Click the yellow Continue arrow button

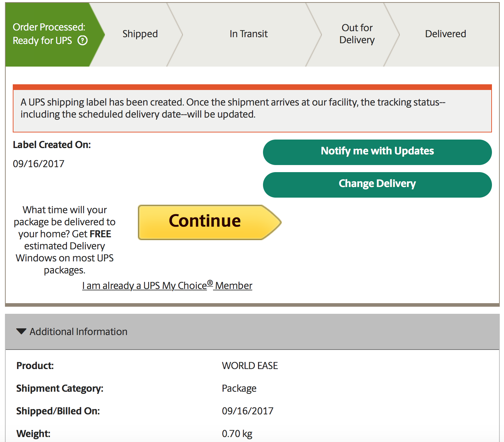(210, 222)
